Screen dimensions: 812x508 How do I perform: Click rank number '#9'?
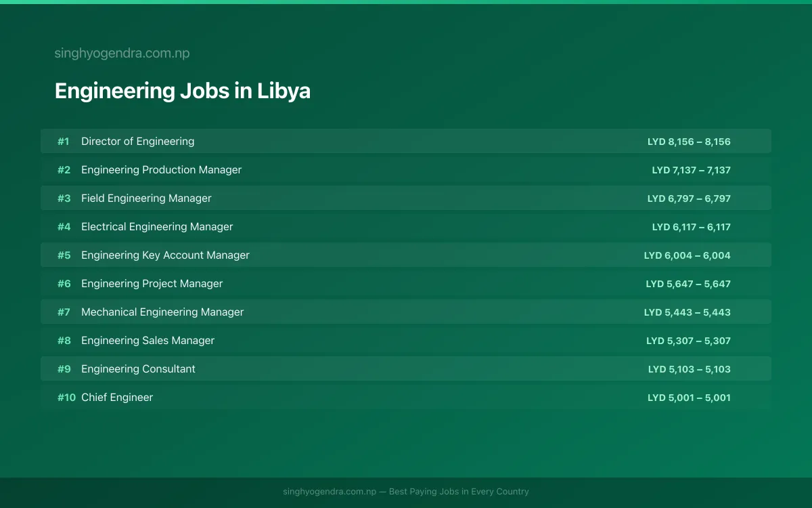pyautogui.click(x=64, y=369)
